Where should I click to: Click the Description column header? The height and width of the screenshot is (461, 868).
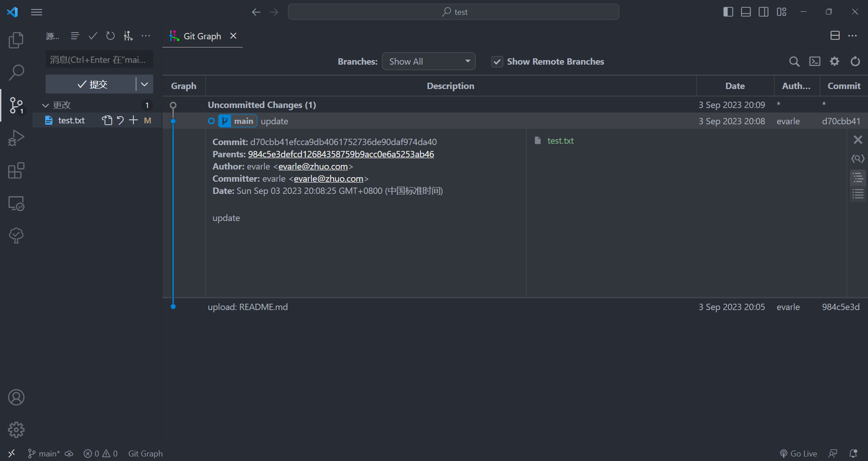point(451,86)
